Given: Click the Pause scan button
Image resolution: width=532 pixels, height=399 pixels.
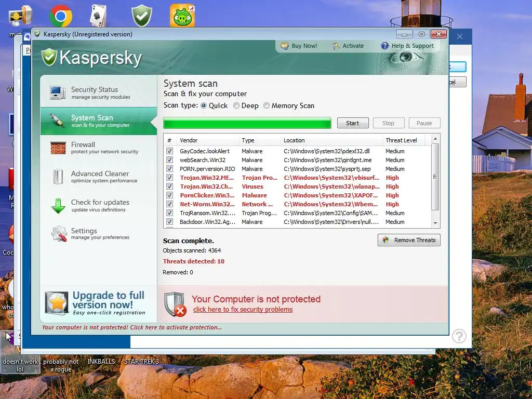Looking at the screenshot, I should (x=424, y=123).
